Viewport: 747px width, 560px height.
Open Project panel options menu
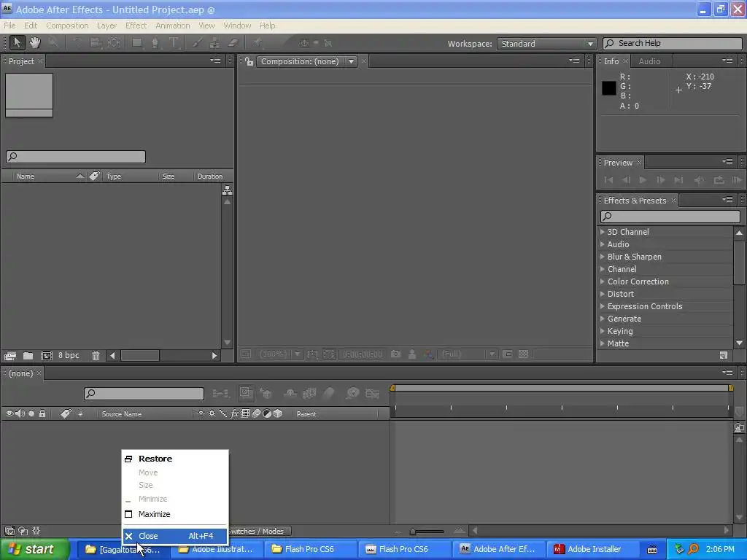click(216, 61)
